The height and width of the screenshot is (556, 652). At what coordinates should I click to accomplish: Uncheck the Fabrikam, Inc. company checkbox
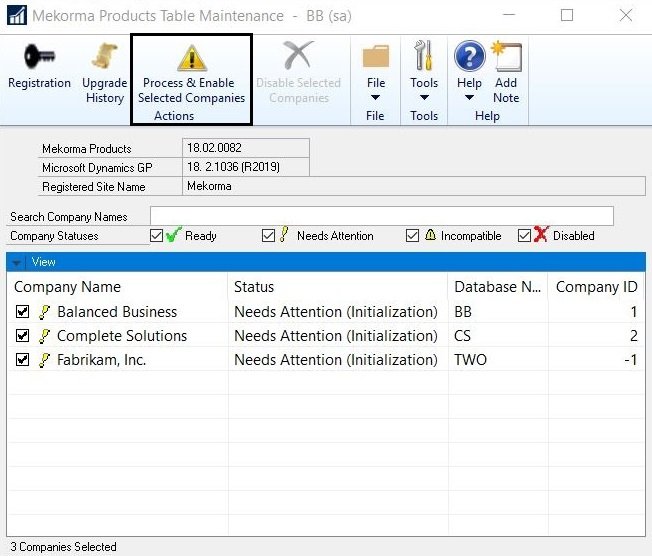click(22, 359)
